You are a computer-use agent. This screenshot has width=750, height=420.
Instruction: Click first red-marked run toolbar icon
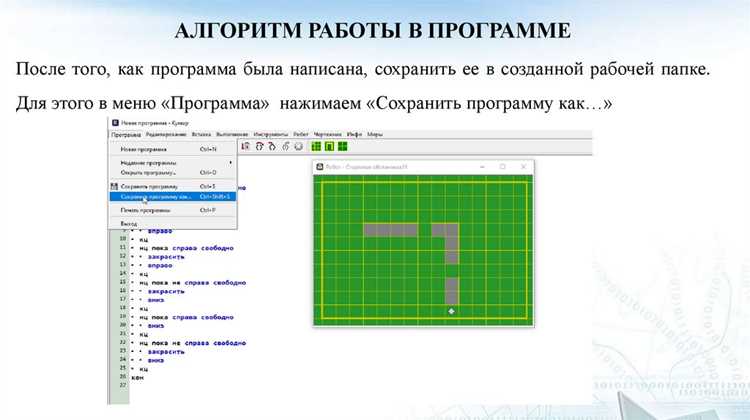pyautogui.click(x=245, y=146)
